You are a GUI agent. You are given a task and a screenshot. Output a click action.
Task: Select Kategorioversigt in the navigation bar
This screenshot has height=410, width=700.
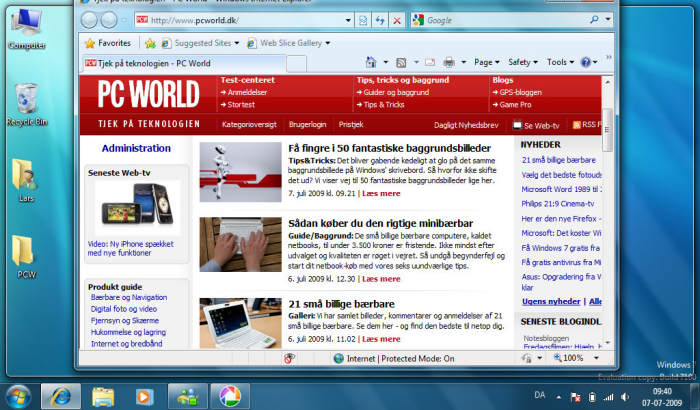tap(249, 125)
